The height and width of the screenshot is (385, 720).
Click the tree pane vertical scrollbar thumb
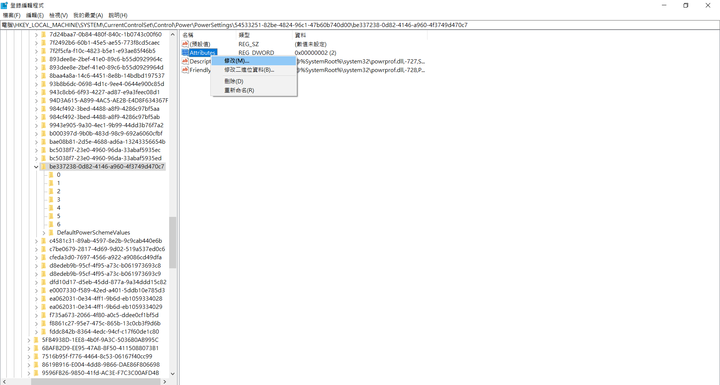173,243
